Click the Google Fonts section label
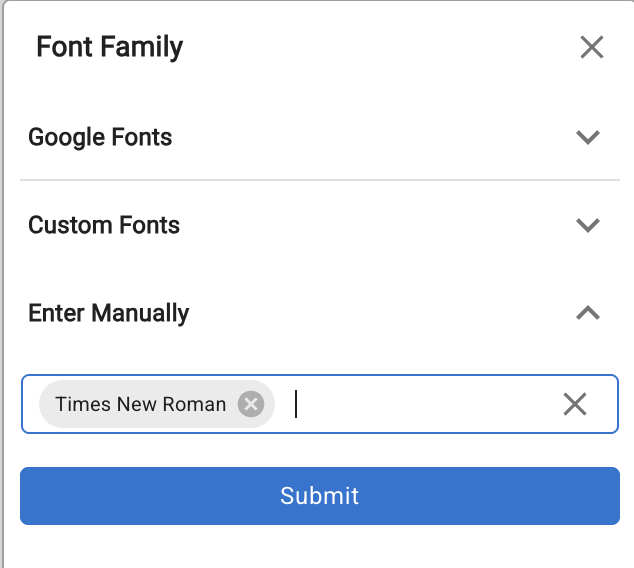 pyautogui.click(x=100, y=137)
